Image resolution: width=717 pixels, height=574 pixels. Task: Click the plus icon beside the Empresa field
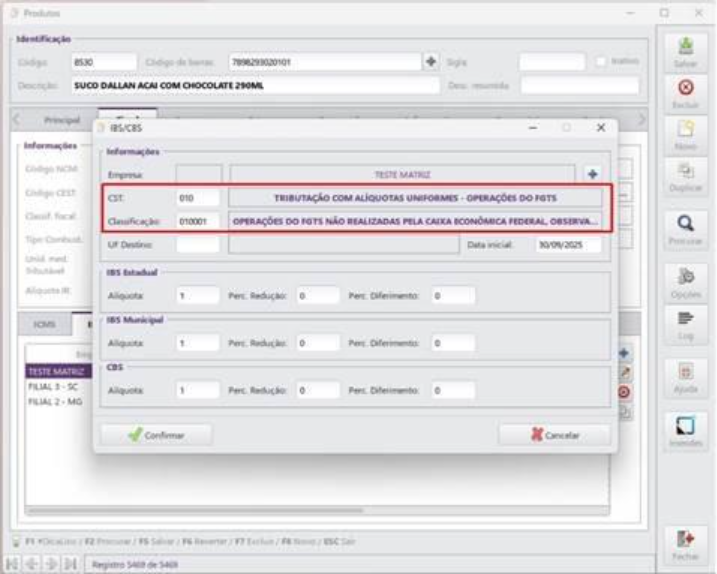[x=593, y=174]
